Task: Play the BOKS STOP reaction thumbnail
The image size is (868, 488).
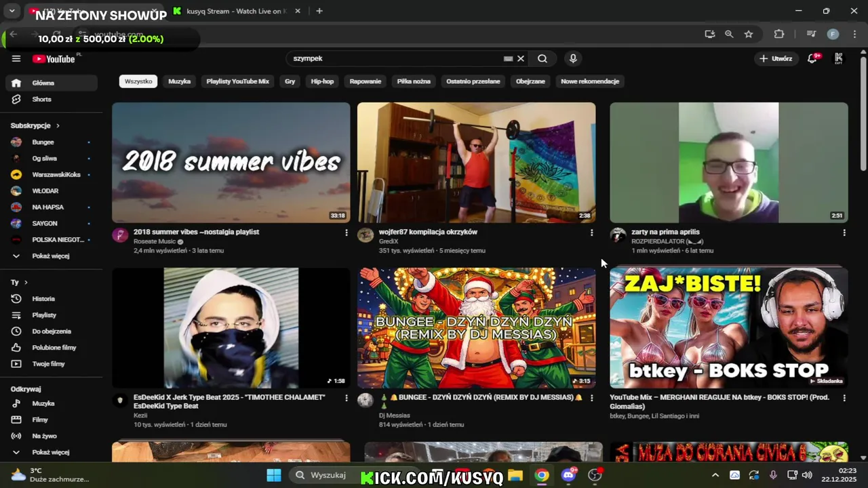Action: click(728, 327)
